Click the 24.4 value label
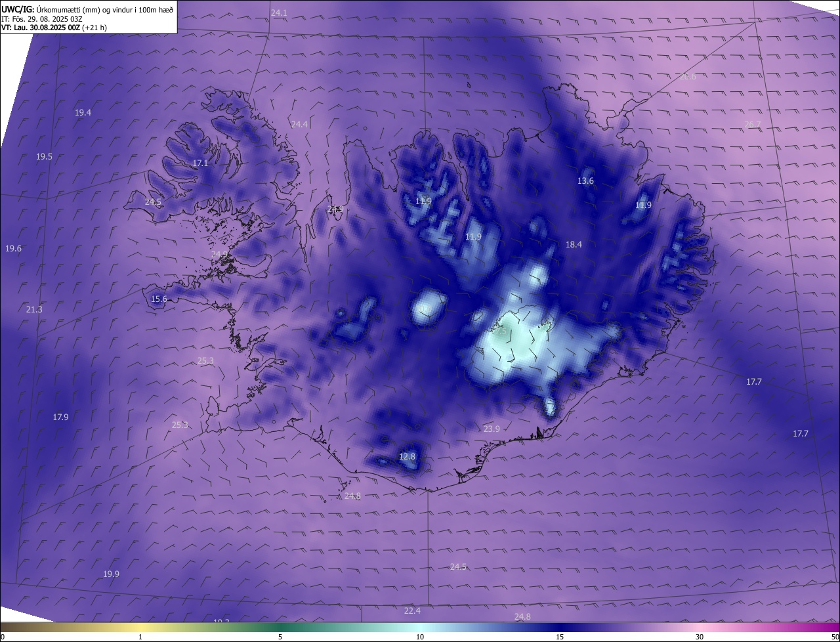This screenshot has width=840, height=642. click(299, 125)
